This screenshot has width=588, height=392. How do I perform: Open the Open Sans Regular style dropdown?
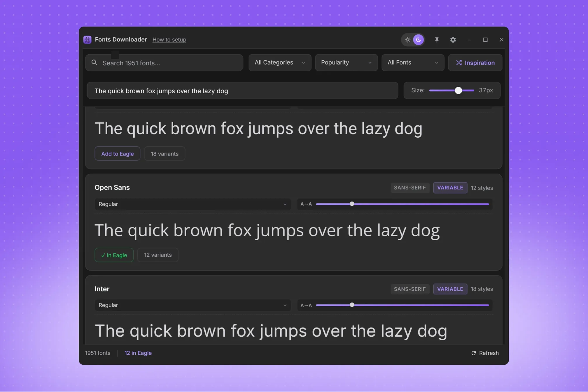pyautogui.click(x=192, y=204)
